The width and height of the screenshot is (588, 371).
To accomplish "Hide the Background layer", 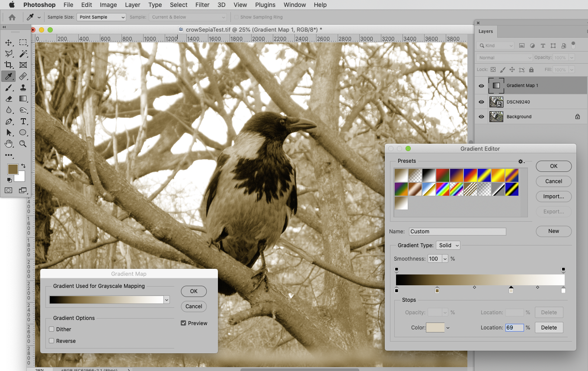I will point(481,116).
